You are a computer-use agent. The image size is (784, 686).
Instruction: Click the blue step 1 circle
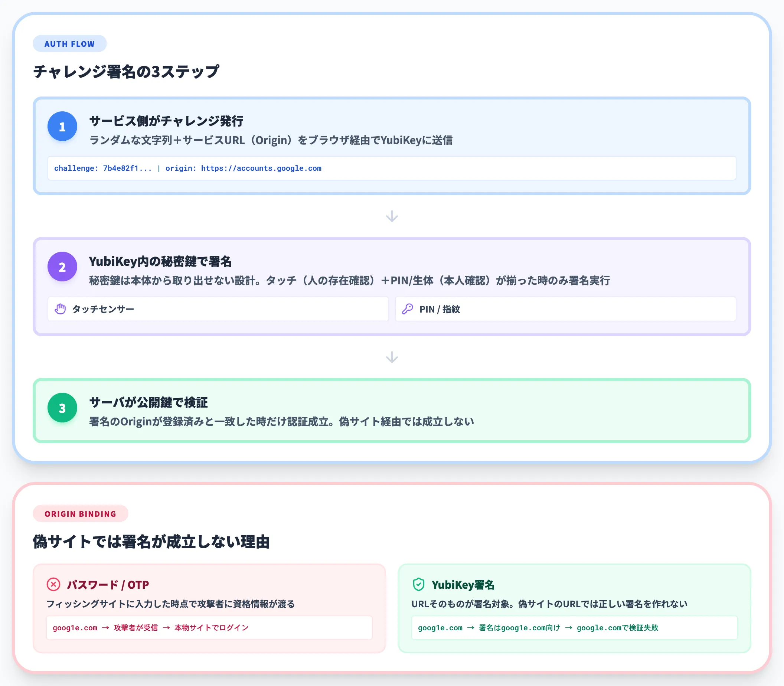pyautogui.click(x=62, y=126)
